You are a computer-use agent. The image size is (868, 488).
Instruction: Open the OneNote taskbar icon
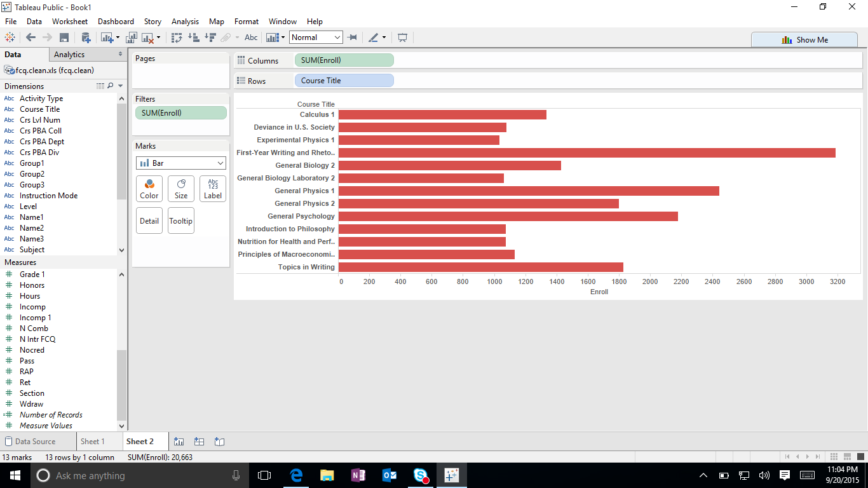[358, 475]
